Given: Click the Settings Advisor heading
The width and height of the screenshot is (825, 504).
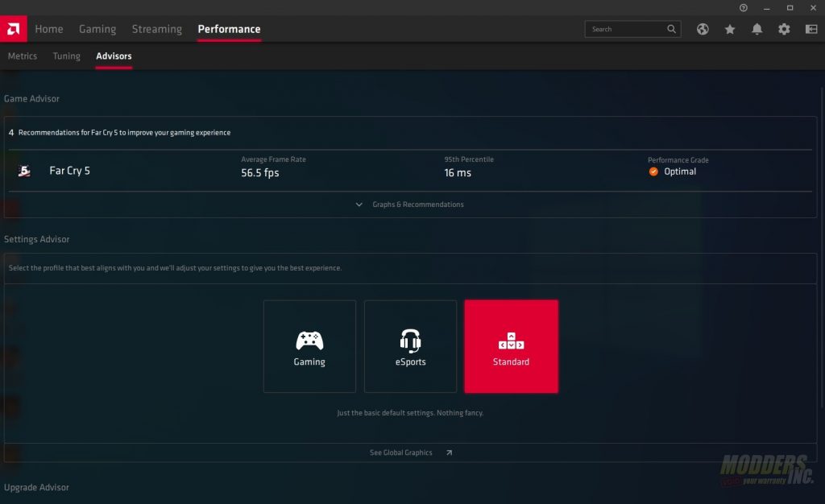Looking at the screenshot, I should [x=36, y=239].
